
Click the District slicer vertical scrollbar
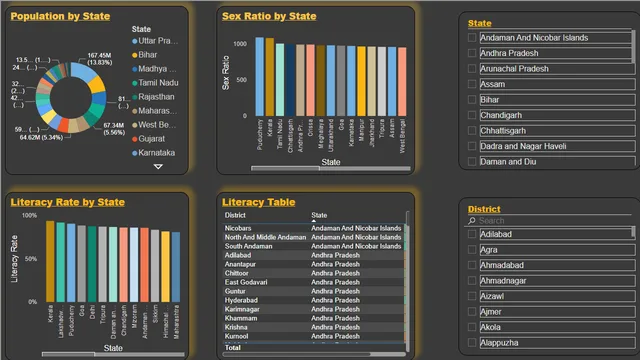(x=633, y=232)
